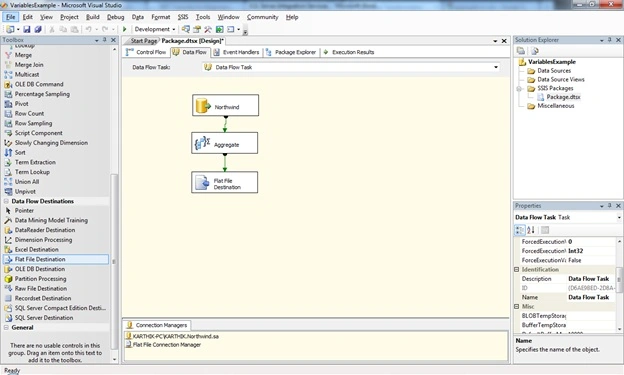Click the Save All toolbar icon

38,29
